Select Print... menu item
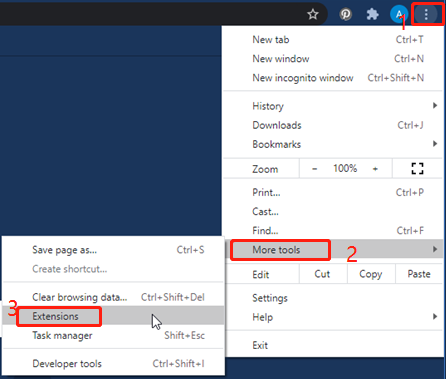 pyautogui.click(x=333, y=192)
